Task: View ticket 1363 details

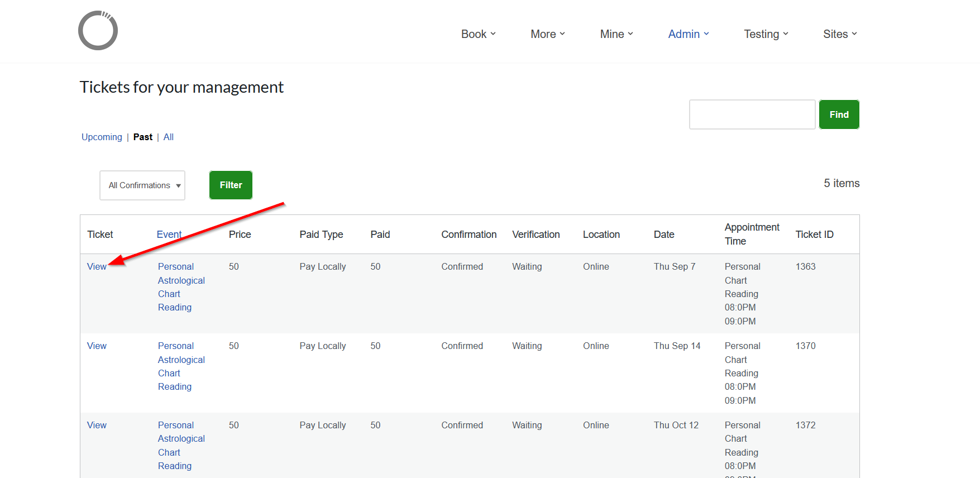Action: [x=97, y=266]
